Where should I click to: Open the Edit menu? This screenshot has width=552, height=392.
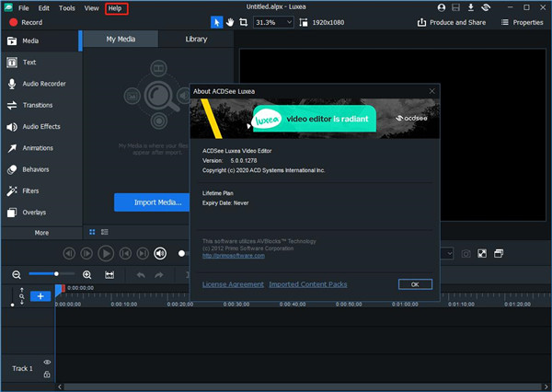43,8
